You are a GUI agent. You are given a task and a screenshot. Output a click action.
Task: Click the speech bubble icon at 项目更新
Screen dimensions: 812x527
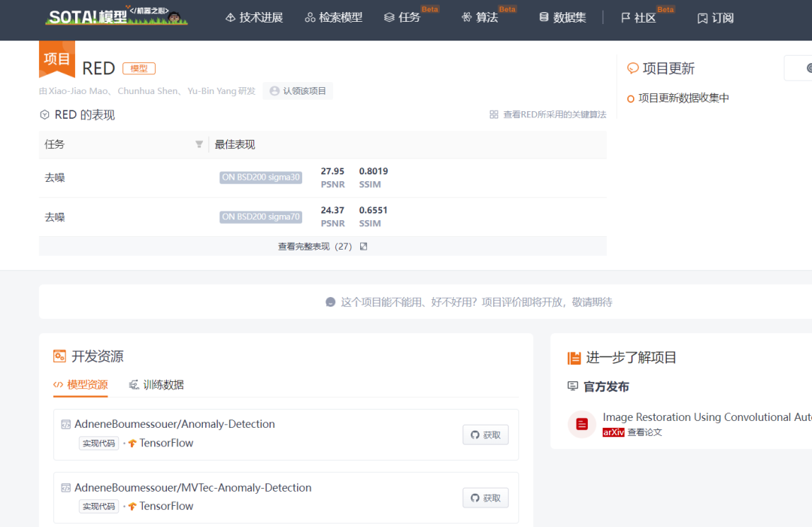(633, 68)
